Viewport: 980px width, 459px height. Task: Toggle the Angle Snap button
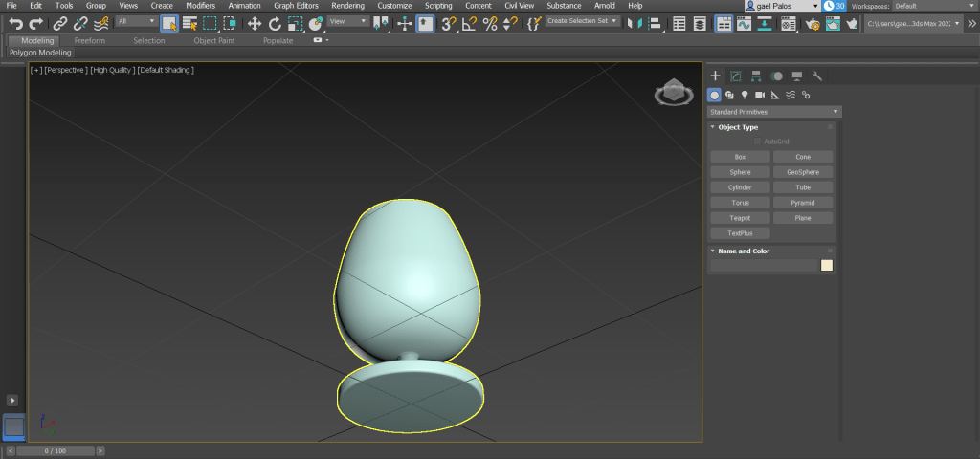point(469,23)
